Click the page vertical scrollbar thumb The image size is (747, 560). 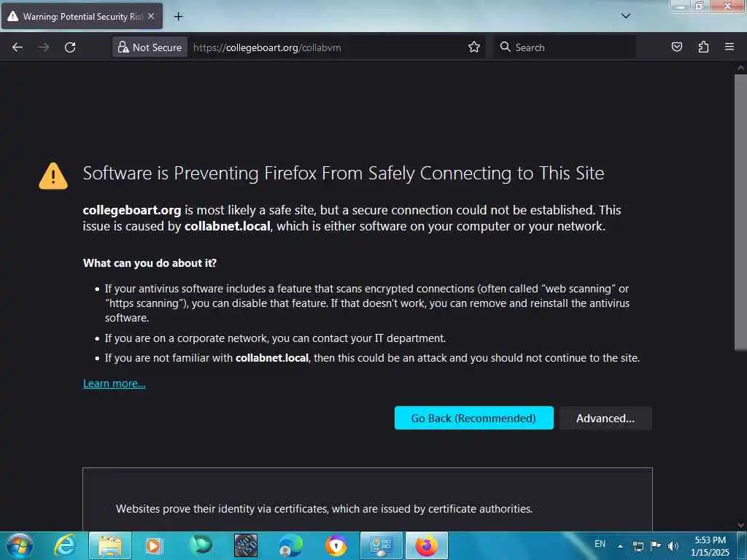tap(740, 212)
